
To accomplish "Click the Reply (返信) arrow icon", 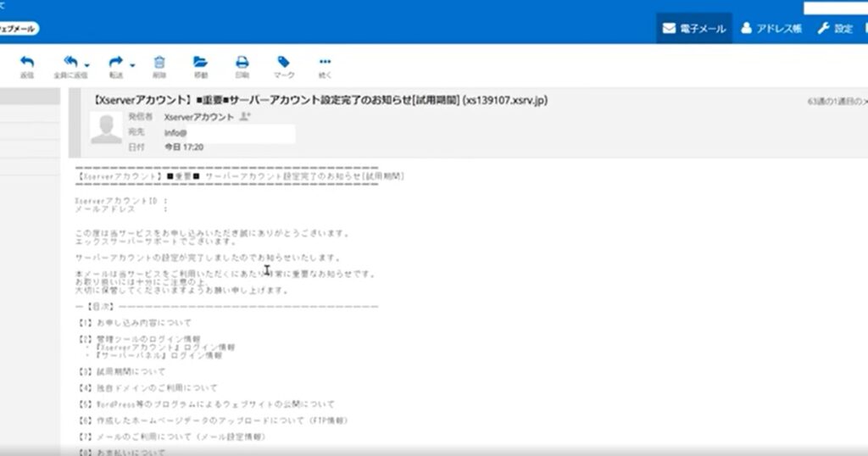I will tap(26, 61).
